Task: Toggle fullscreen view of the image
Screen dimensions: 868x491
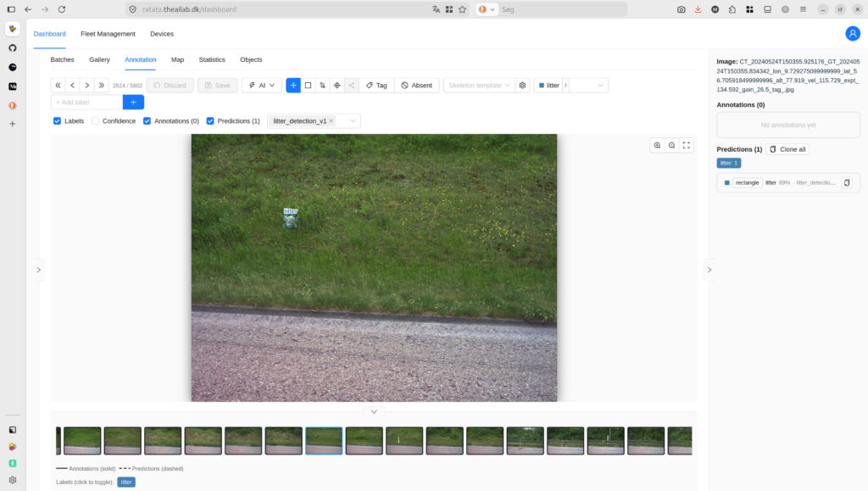Action: click(x=686, y=145)
